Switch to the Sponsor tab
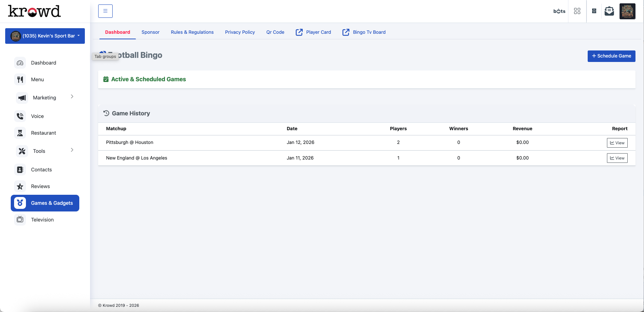The image size is (644, 312). click(150, 32)
